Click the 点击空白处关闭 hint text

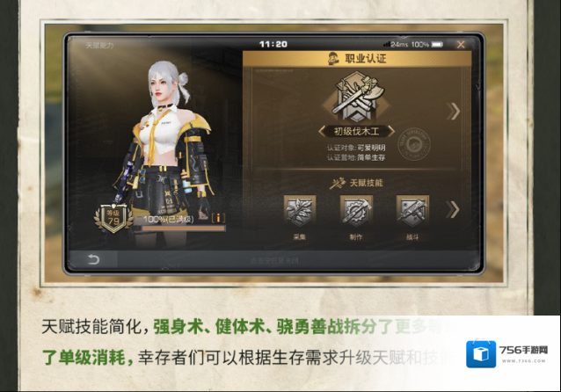[273, 261]
